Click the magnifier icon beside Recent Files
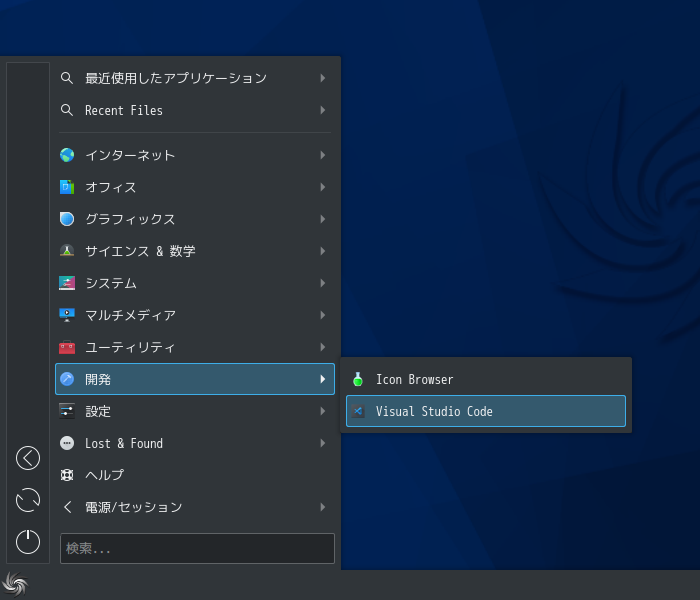700x600 pixels. [x=67, y=110]
